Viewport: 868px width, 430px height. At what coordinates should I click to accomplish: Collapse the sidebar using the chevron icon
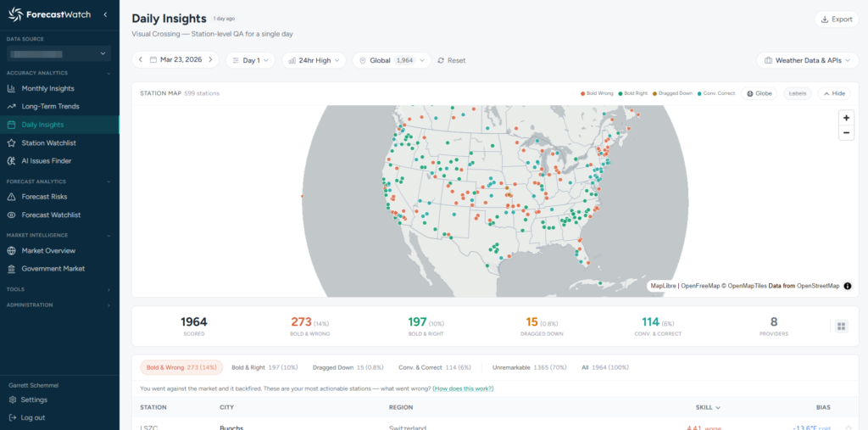click(x=104, y=14)
